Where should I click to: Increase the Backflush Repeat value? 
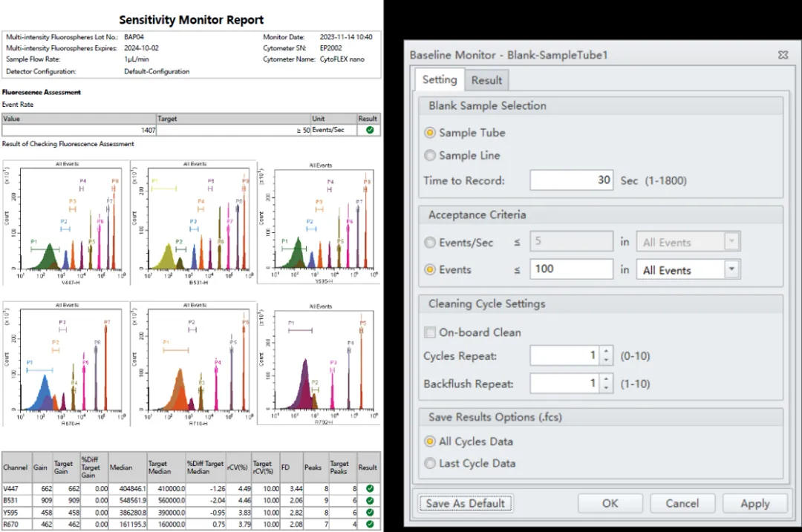coord(607,379)
